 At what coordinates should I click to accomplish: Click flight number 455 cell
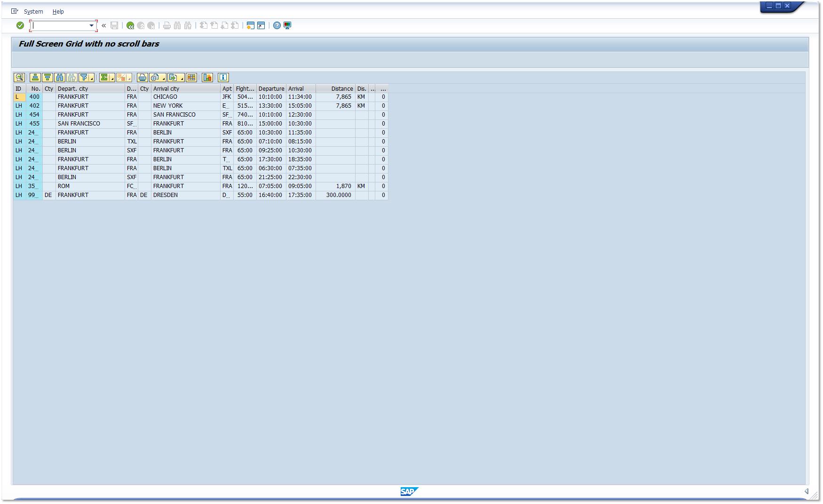coord(34,124)
